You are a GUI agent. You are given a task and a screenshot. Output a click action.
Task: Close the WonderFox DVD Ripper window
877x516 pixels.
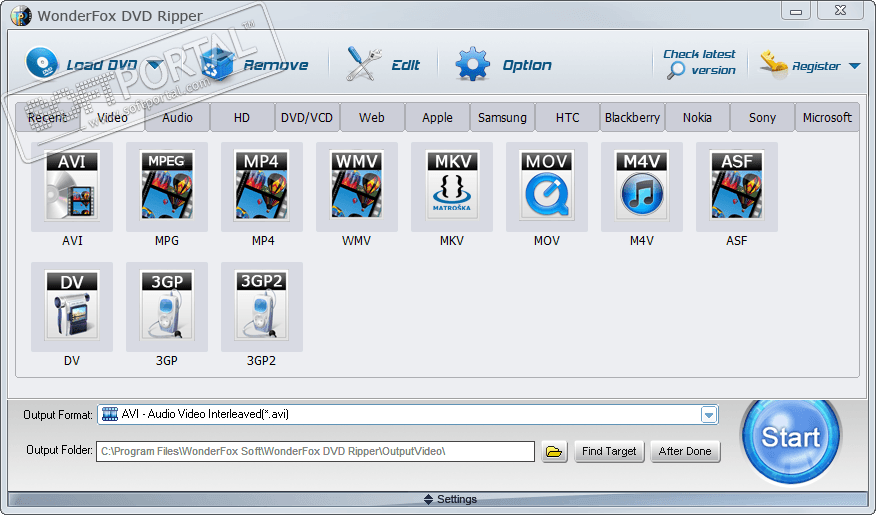840,11
